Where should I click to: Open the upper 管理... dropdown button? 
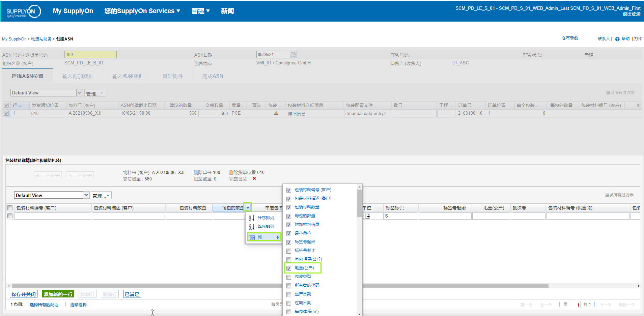[x=94, y=93]
